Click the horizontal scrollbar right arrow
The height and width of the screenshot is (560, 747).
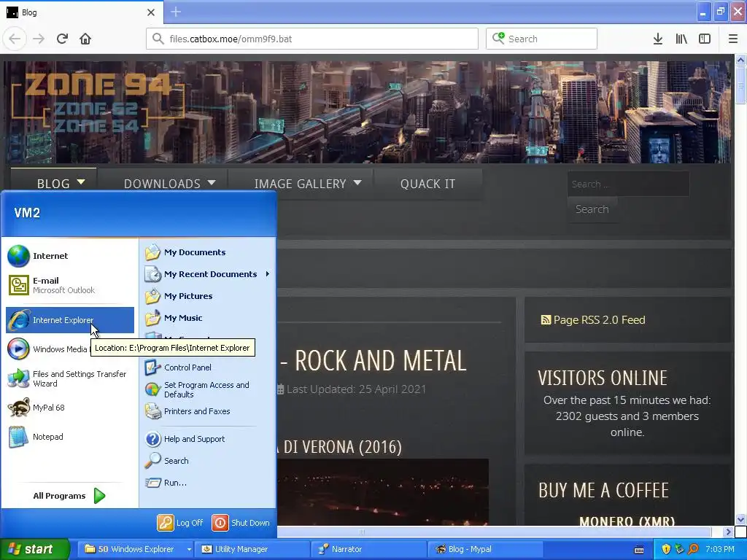(x=727, y=532)
